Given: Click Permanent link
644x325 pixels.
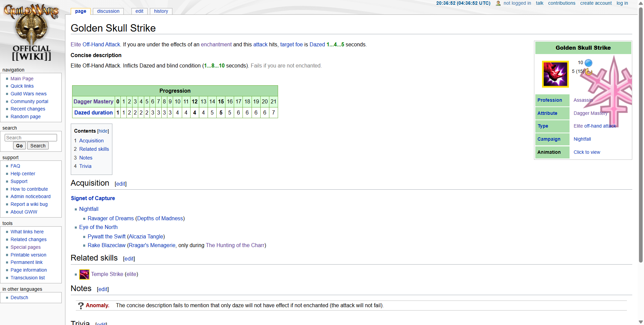Looking at the screenshot, I should (x=26, y=262).
